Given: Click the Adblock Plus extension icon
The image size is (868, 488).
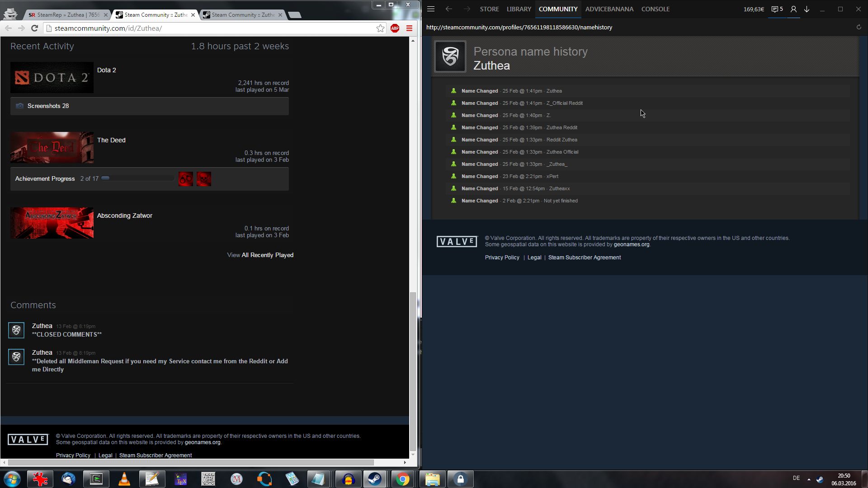Looking at the screenshot, I should click(x=395, y=28).
